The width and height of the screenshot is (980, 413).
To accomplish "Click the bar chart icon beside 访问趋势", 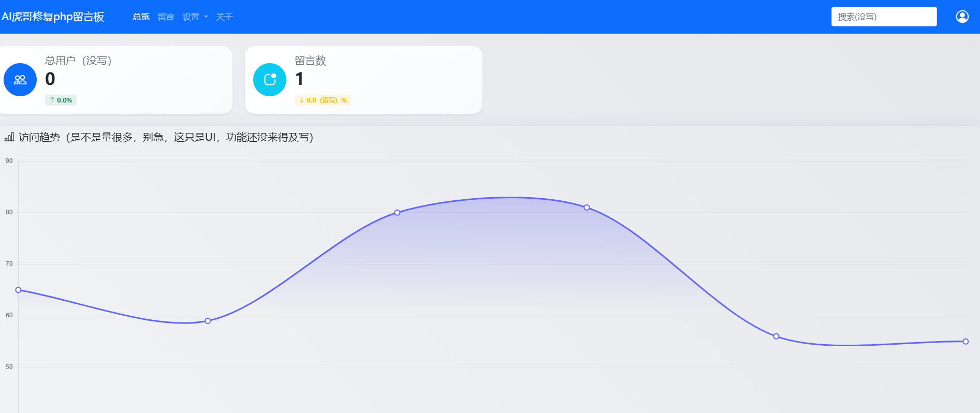I will (9, 137).
